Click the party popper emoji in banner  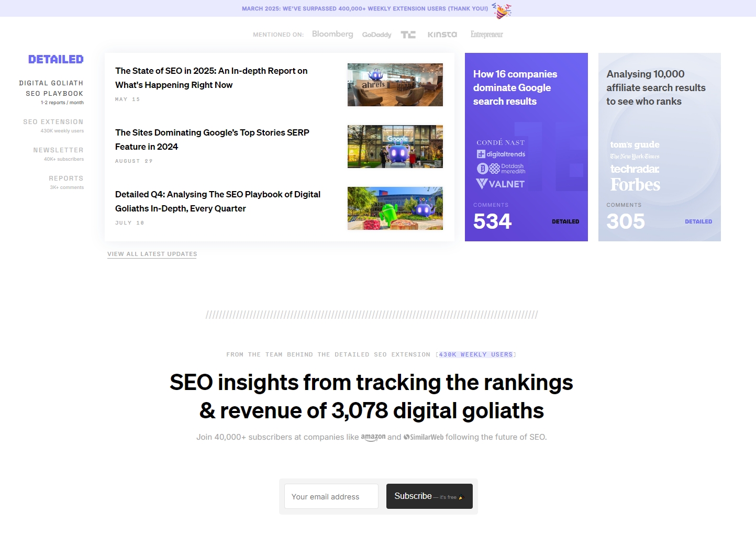tap(502, 10)
